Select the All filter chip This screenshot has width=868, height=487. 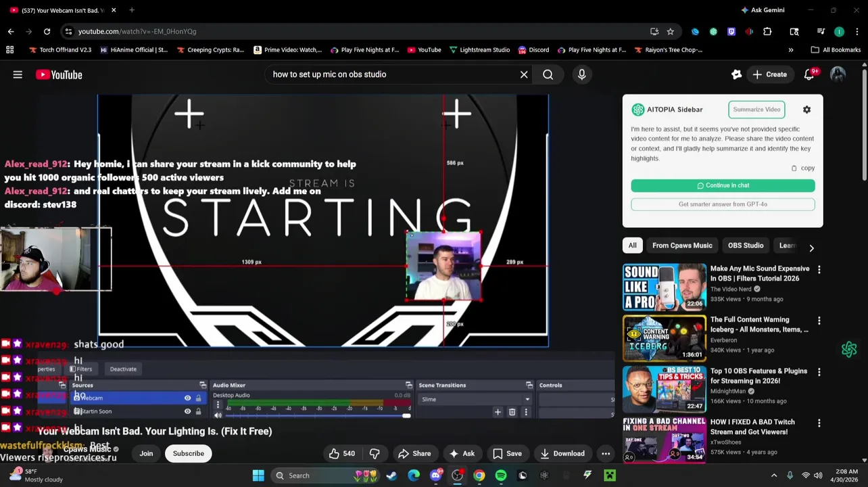click(x=632, y=246)
